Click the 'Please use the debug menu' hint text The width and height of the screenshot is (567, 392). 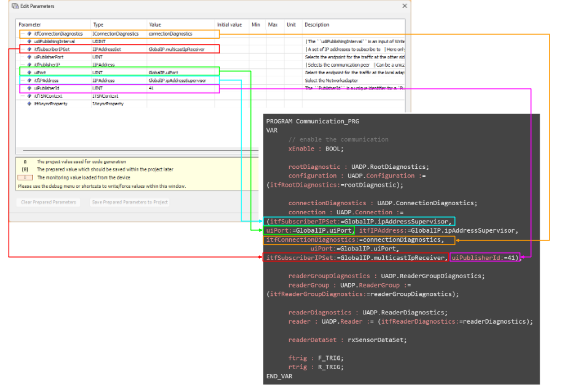tap(102, 186)
